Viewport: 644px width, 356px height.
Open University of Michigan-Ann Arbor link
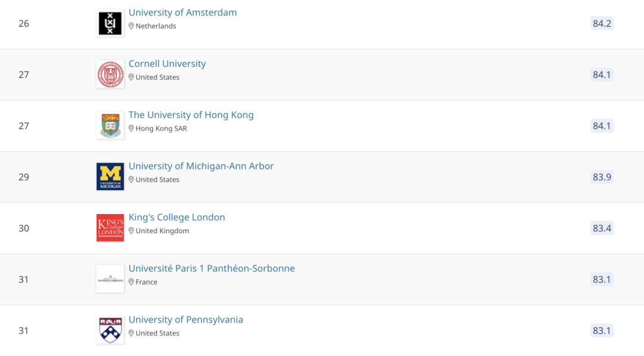point(201,166)
